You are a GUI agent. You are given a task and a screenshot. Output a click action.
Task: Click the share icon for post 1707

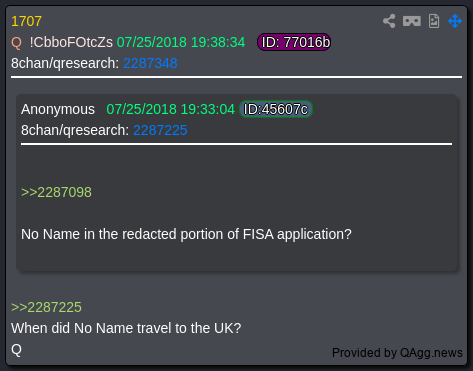pyautogui.click(x=389, y=21)
